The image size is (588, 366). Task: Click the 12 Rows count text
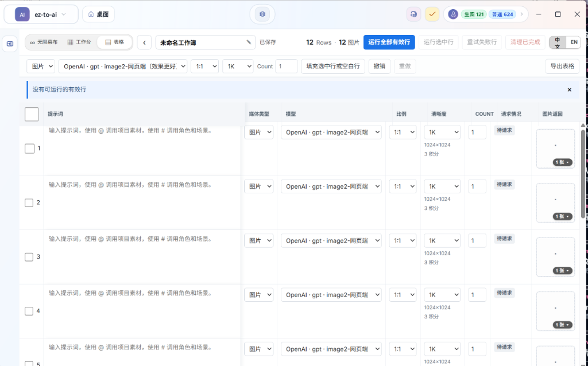(x=319, y=42)
